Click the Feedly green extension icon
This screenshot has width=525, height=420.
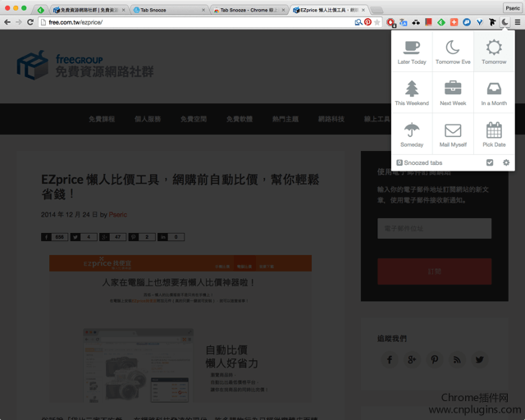[441, 22]
